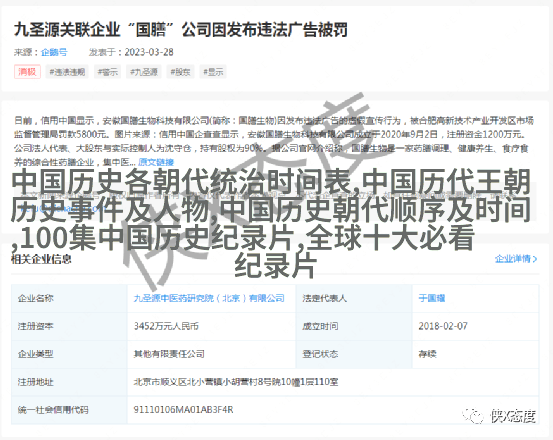Image resolution: width=553 pixels, height=440 pixels.
Task: Select the 相关企业信息 section heading
Action: [42, 259]
